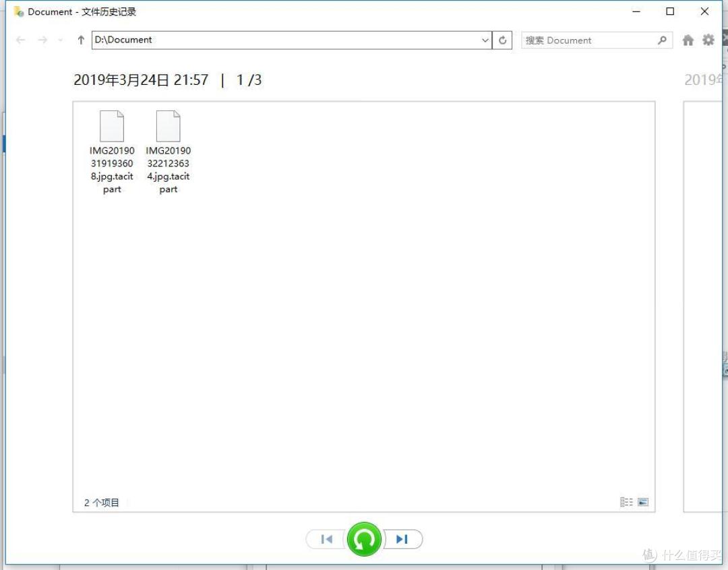Image resolution: width=728 pixels, height=570 pixels.
Task: Click the D:\Document address field
Action: pos(286,40)
